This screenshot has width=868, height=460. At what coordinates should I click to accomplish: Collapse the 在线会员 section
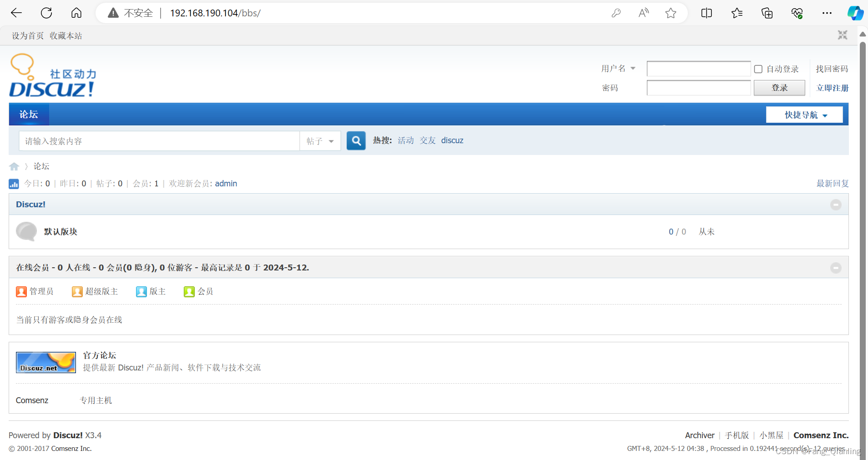[x=836, y=268]
